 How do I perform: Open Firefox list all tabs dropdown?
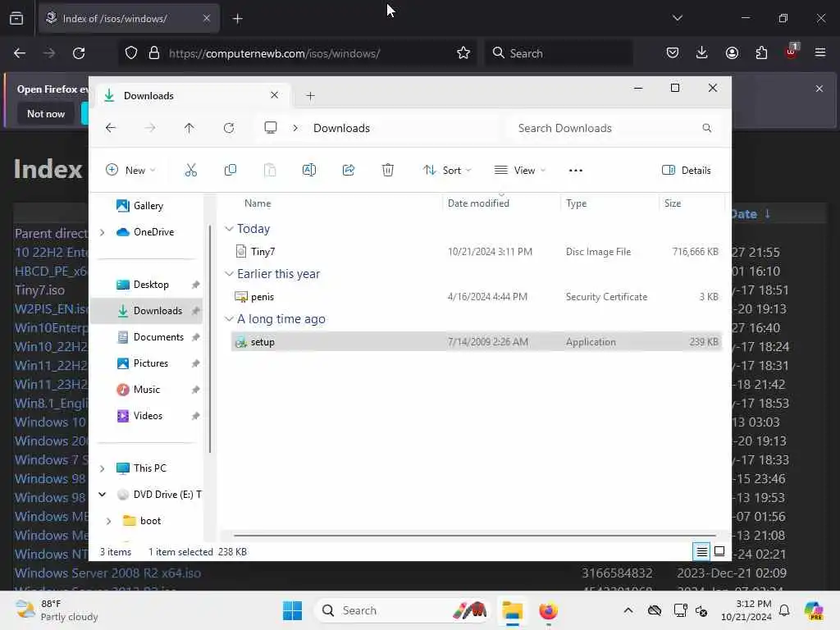677,18
